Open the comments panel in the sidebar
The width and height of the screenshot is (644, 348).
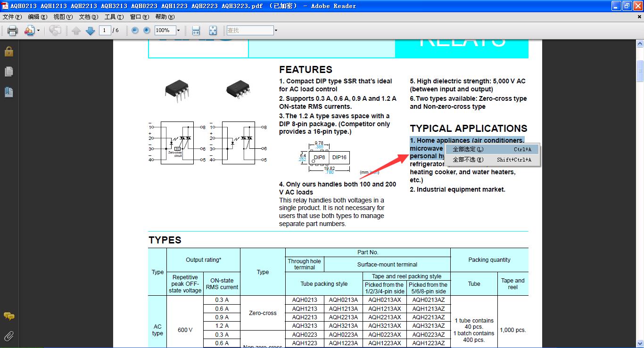click(8, 316)
